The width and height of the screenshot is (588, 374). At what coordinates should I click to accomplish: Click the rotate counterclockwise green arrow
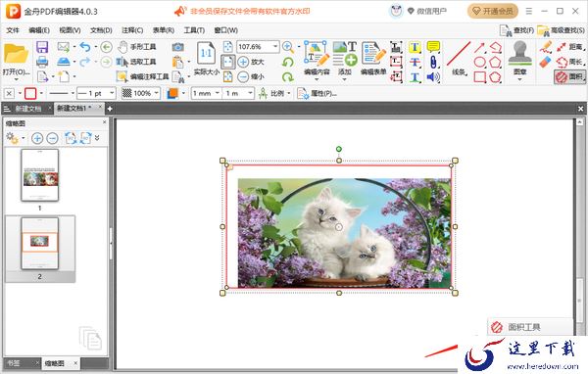287,62
